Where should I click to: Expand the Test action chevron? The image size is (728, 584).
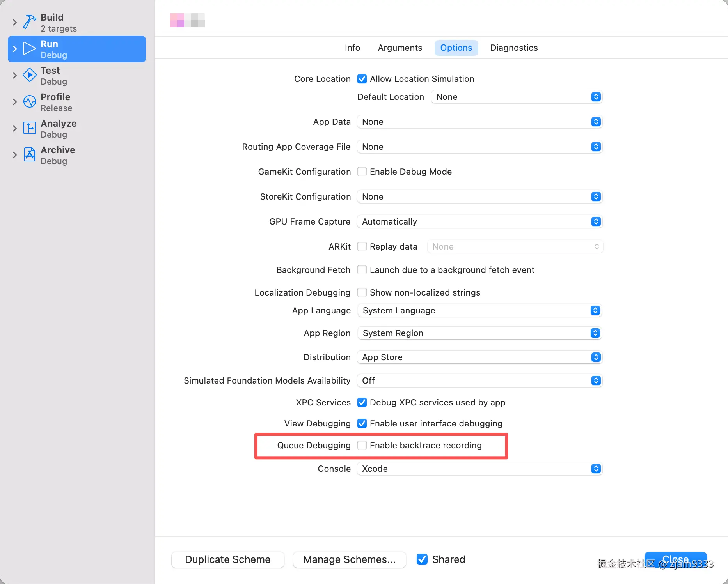tap(15, 75)
